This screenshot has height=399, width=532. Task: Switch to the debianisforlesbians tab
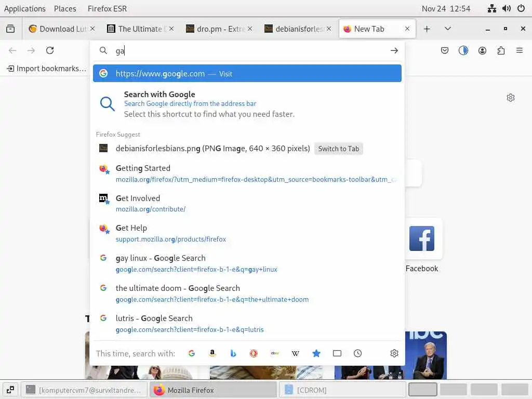pyautogui.click(x=298, y=29)
